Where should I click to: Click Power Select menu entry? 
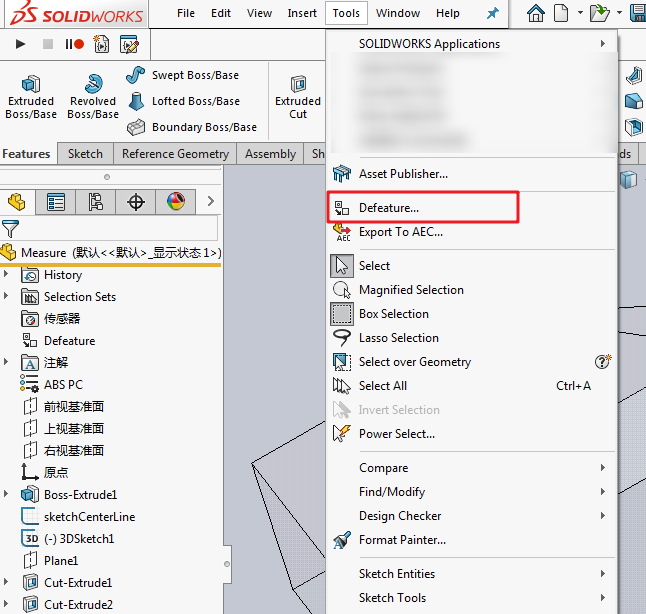pos(471,434)
